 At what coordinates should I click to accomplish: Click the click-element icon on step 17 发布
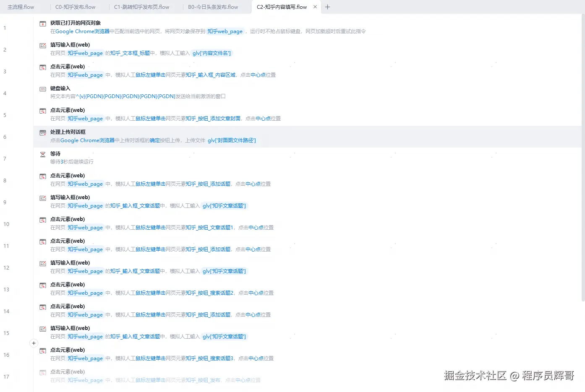[x=42, y=371]
